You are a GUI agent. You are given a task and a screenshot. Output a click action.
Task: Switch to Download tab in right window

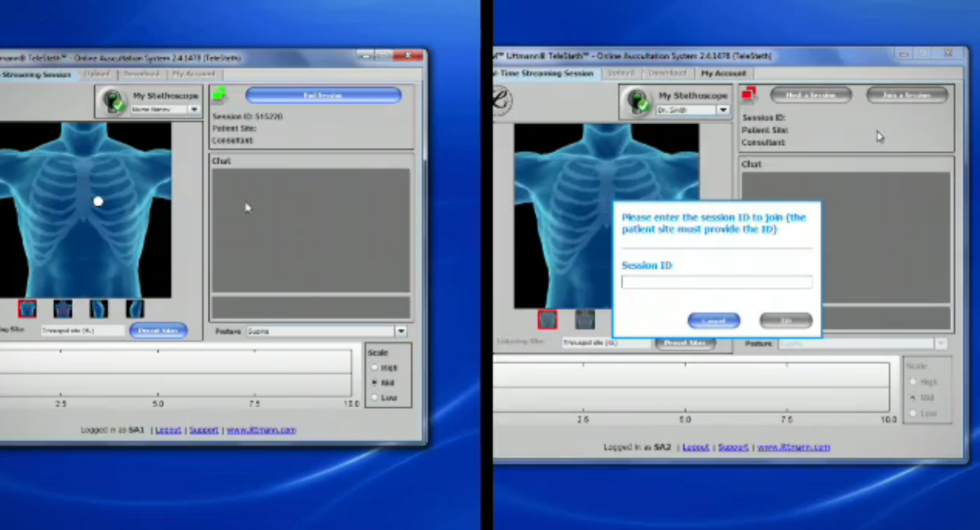tap(667, 73)
